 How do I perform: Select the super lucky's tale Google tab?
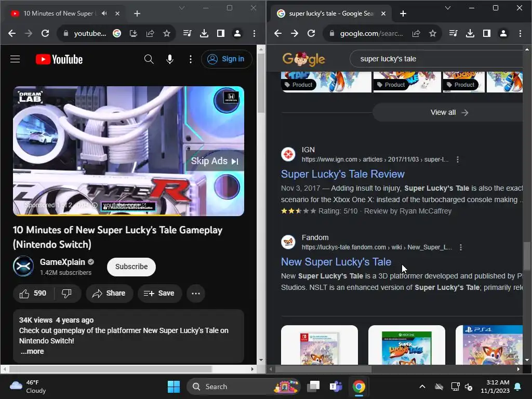[x=331, y=14]
